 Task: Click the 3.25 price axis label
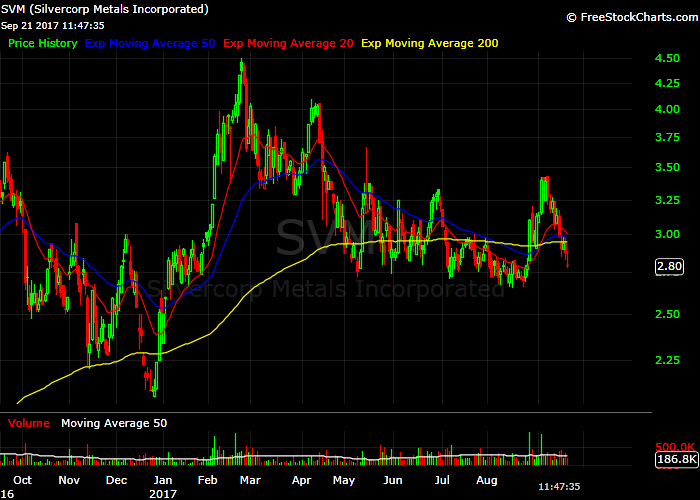pos(667,200)
